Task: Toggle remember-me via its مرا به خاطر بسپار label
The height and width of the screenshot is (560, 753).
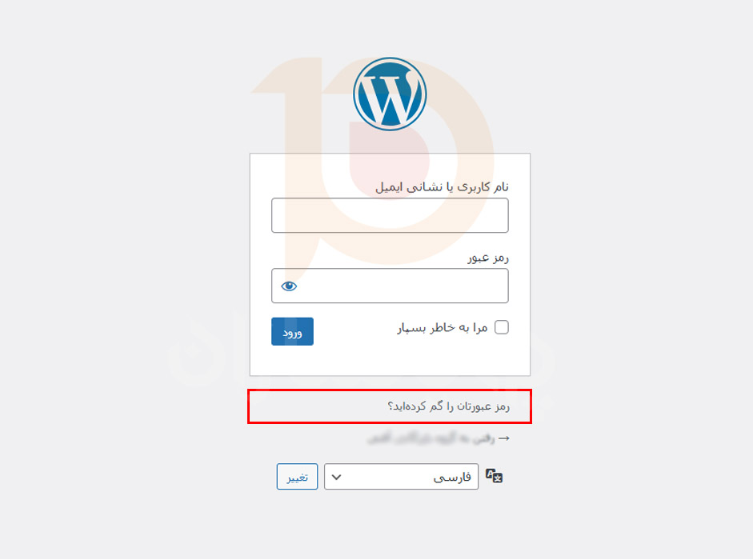Action: (x=443, y=328)
